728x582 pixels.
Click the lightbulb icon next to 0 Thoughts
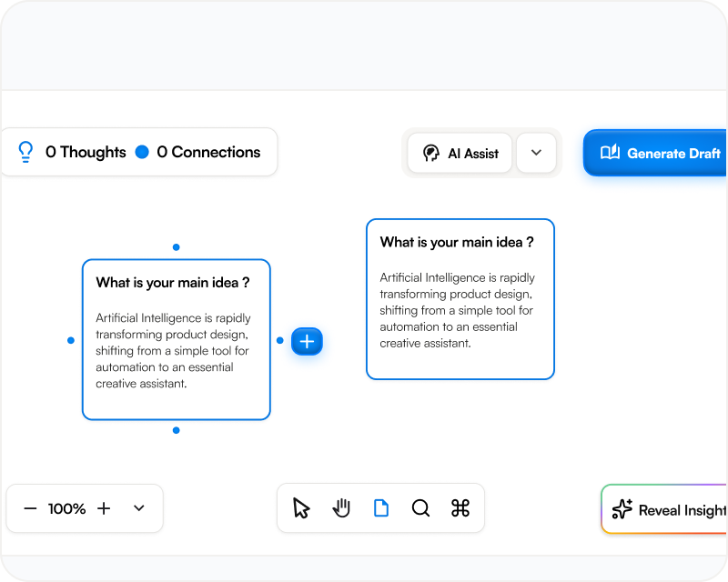[25, 152]
